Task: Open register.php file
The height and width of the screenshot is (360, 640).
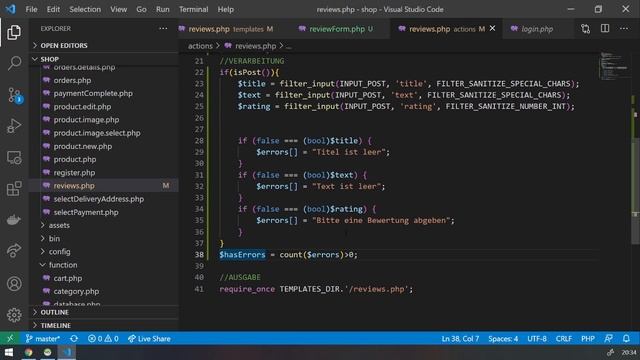Action: [x=74, y=173]
